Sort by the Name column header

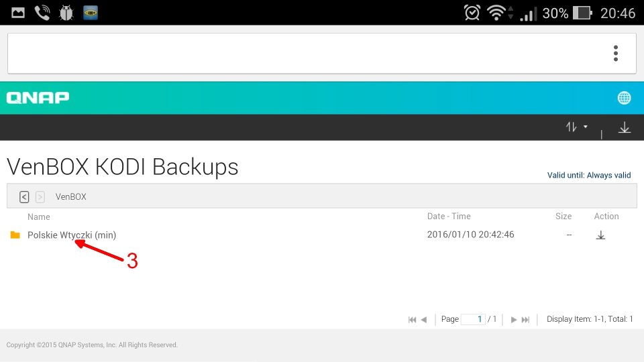click(39, 217)
